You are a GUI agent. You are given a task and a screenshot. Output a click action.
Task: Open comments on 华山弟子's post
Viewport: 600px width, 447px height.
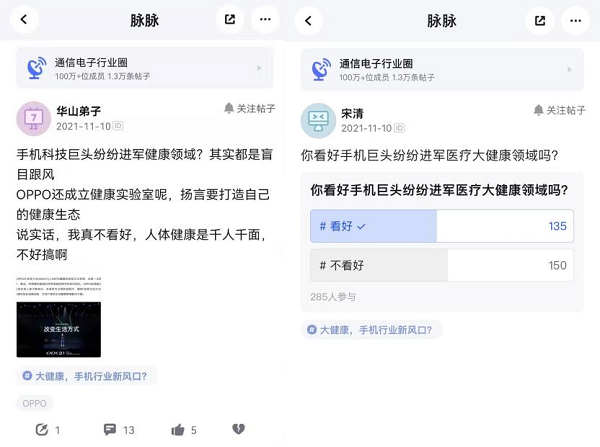coord(119,430)
